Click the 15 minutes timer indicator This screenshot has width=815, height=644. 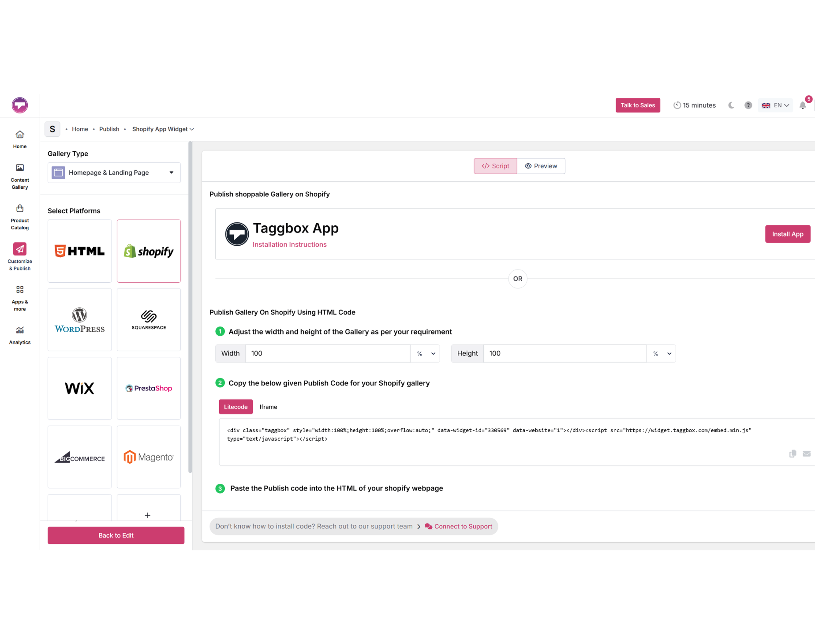695,105
